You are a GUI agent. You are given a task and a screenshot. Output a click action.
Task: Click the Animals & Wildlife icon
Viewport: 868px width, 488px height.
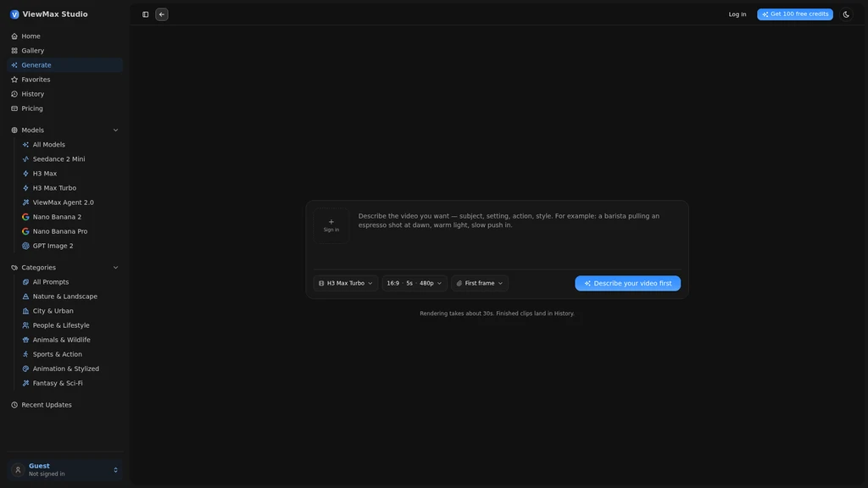(25, 340)
